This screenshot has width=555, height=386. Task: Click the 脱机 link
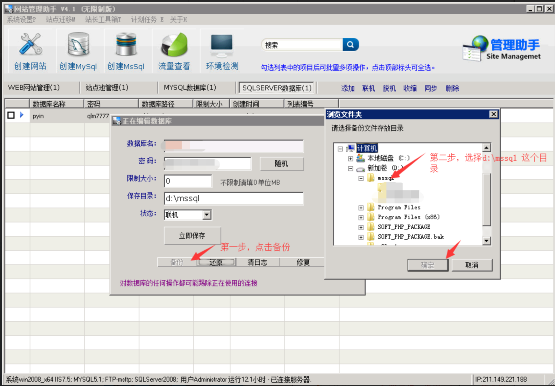click(389, 88)
